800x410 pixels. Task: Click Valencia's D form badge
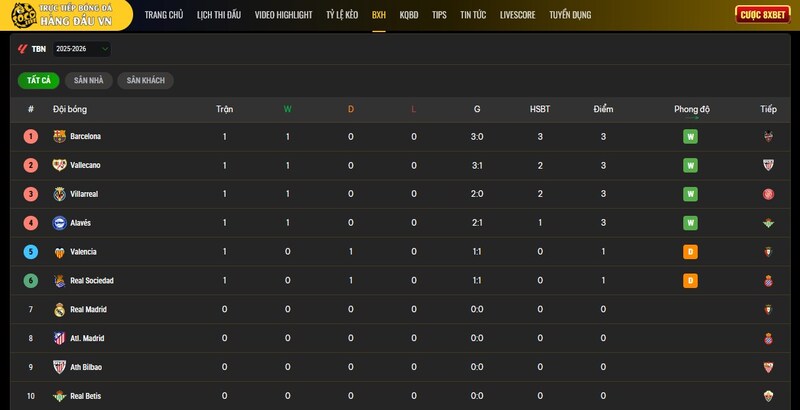pyautogui.click(x=690, y=252)
